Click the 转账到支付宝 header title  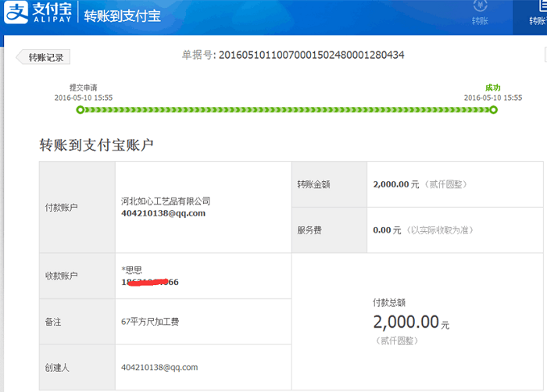[123, 16]
